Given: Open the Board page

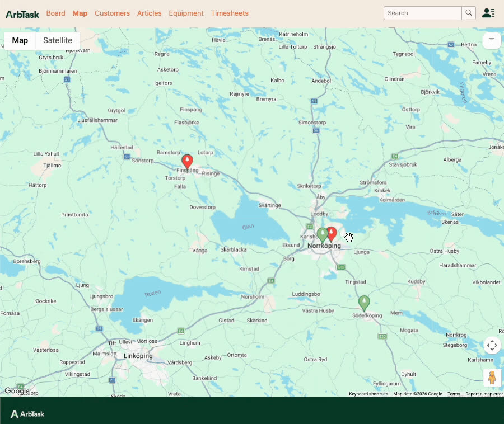Looking at the screenshot, I should (55, 13).
